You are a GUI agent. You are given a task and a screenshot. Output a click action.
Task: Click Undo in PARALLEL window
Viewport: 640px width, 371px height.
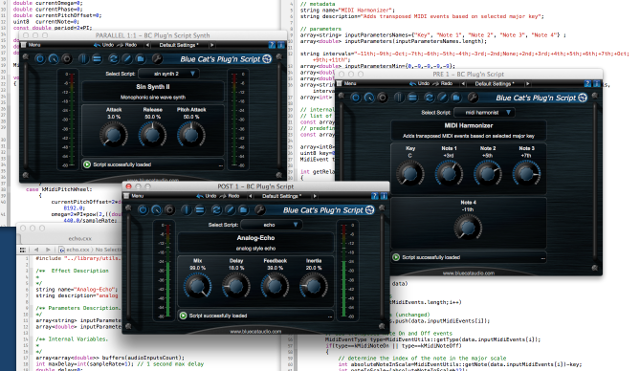tap(104, 45)
